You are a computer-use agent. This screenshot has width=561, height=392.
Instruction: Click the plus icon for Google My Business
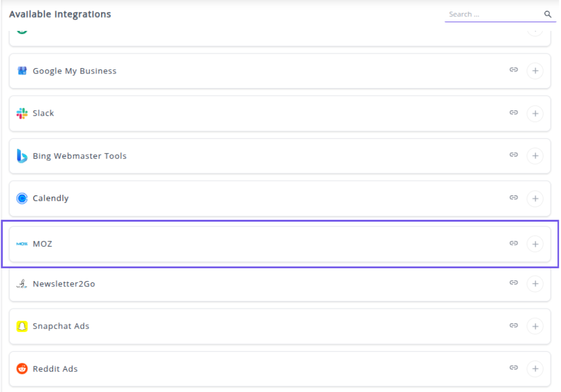pyautogui.click(x=535, y=71)
